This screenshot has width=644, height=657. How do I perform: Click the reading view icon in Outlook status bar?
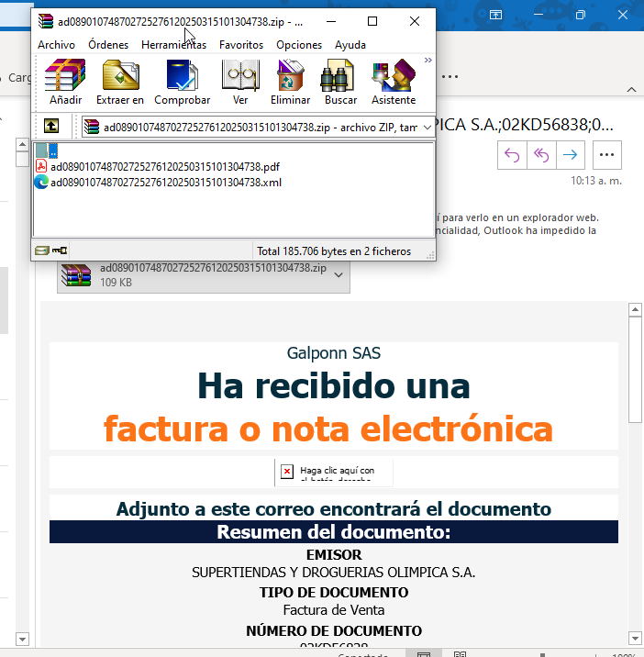click(x=460, y=653)
